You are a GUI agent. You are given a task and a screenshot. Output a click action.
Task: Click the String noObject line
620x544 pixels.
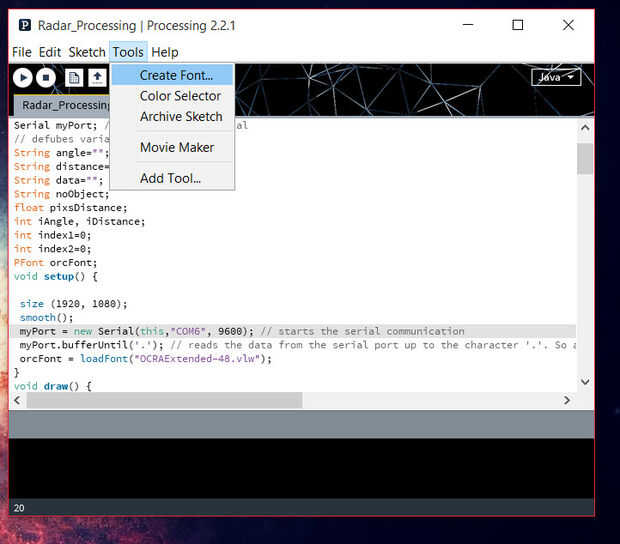[x=61, y=194]
